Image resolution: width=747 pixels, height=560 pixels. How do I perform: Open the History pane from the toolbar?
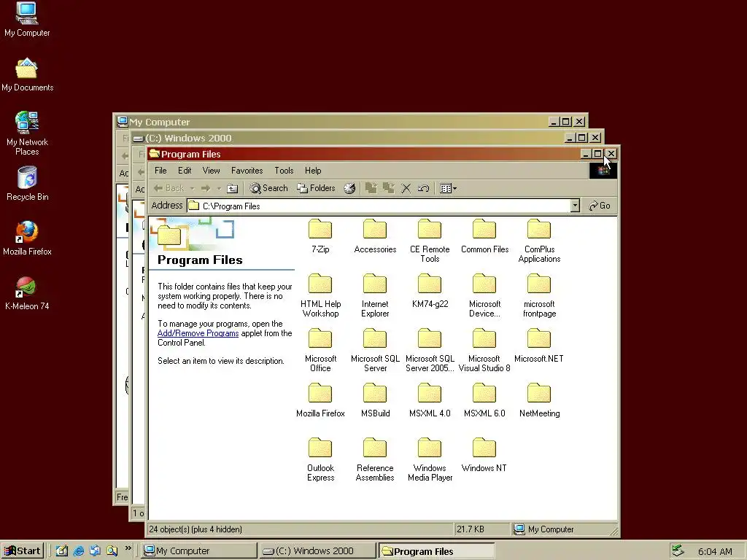point(349,189)
